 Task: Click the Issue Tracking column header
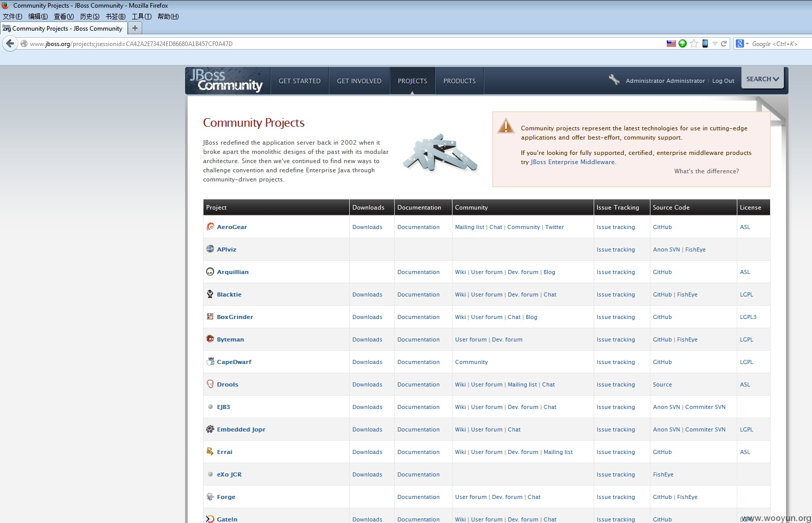tap(621, 207)
